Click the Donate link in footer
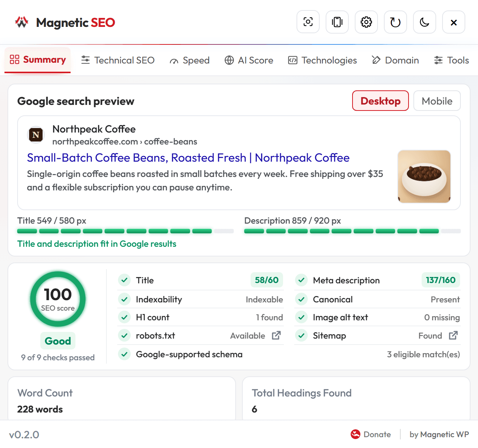This screenshot has height=448, width=478. click(371, 434)
